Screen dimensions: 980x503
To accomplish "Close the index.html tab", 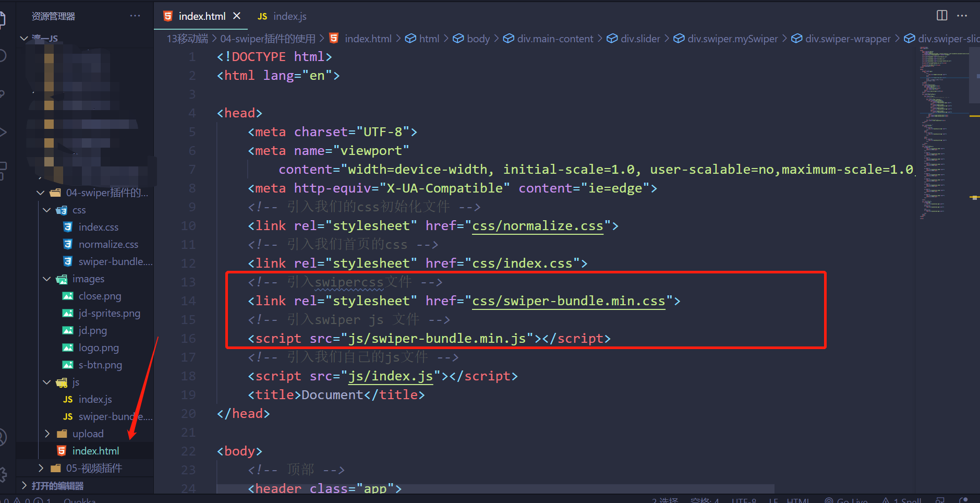I will click(x=237, y=16).
